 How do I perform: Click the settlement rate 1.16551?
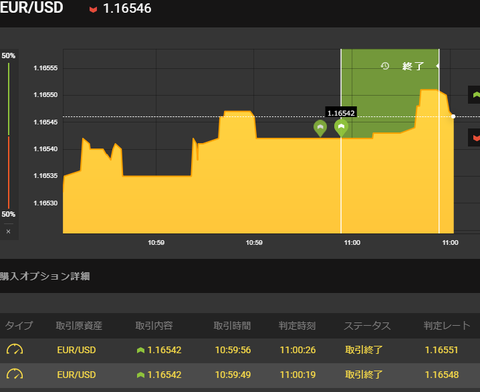click(x=441, y=350)
